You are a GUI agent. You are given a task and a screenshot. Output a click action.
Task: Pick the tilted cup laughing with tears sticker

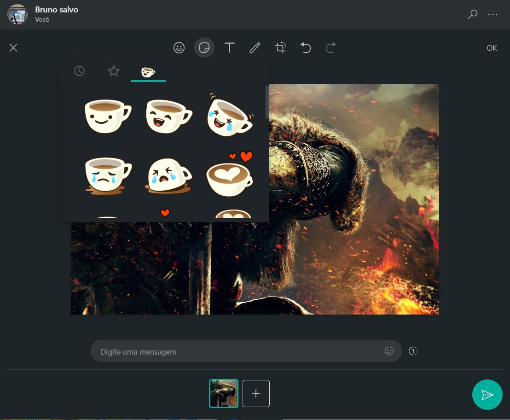pyautogui.click(x=230, y=115)
